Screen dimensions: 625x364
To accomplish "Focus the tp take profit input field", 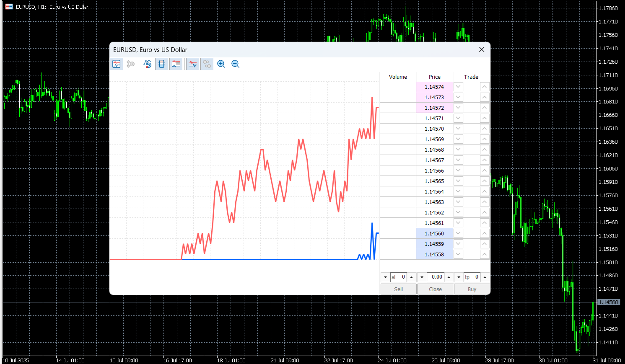I will (x=472, y=277).
